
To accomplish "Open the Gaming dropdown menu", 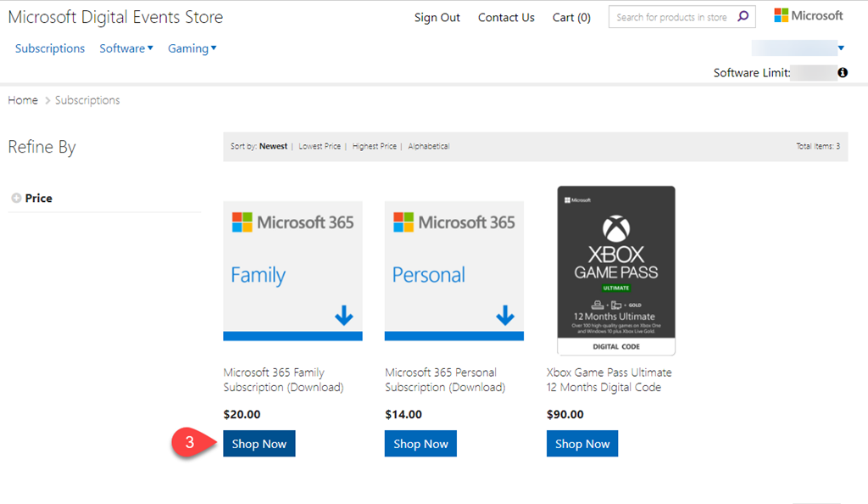I will [192, 48].
